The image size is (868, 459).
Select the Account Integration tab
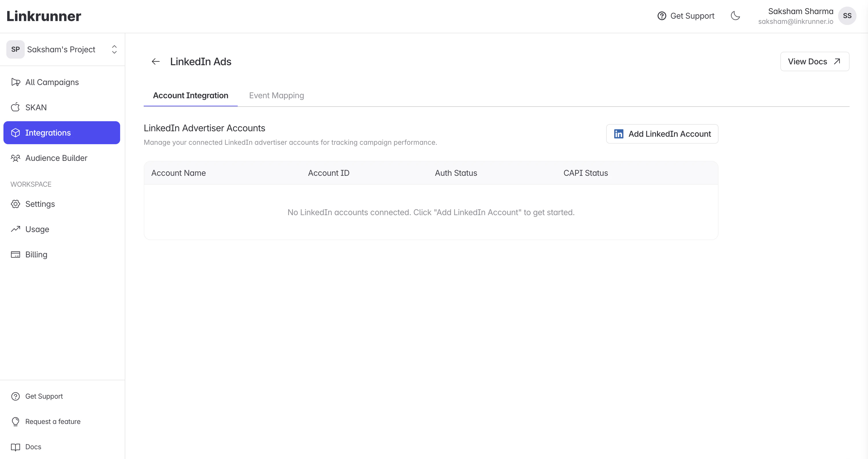click(190, 95)
